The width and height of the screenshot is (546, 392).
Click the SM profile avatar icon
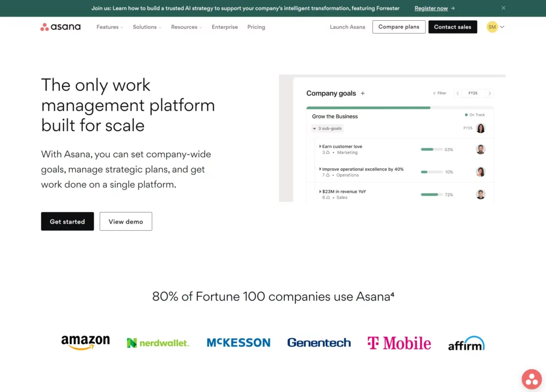pyautogui.click(x=491, y=26)
